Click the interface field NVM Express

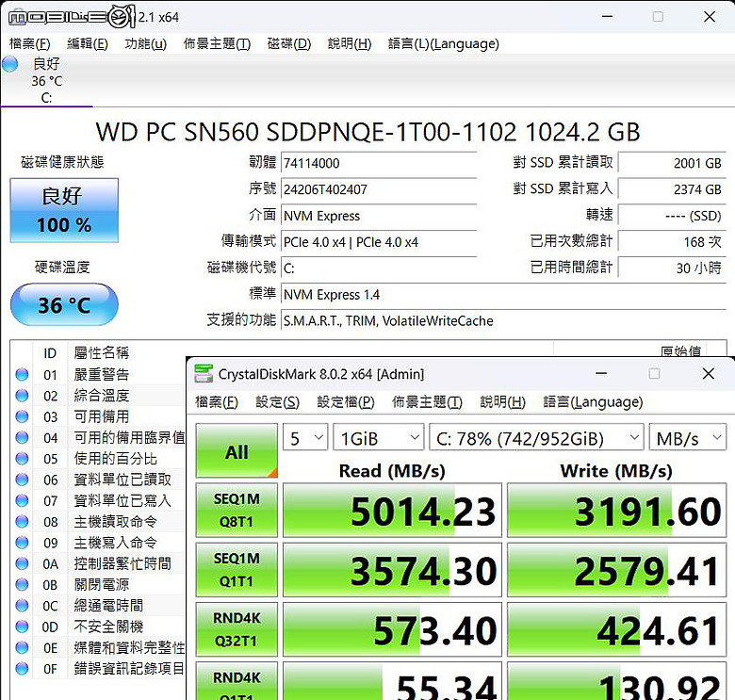point(379,216)
